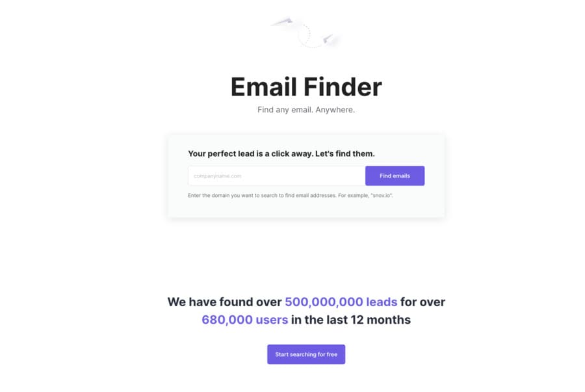The height and width of the screenshot is (392, 585).
Task: Click the tagline Find any email. Anywhere.
Action: coord(305,109)
